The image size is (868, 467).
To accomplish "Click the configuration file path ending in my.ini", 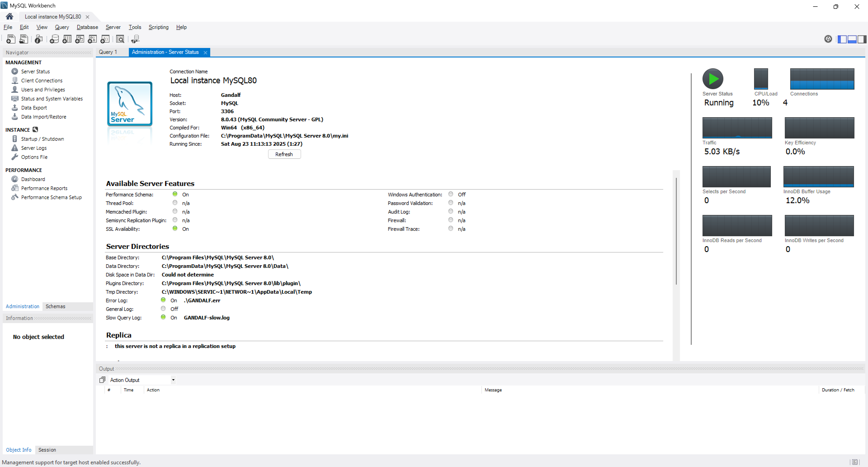I will coord(284,136).
